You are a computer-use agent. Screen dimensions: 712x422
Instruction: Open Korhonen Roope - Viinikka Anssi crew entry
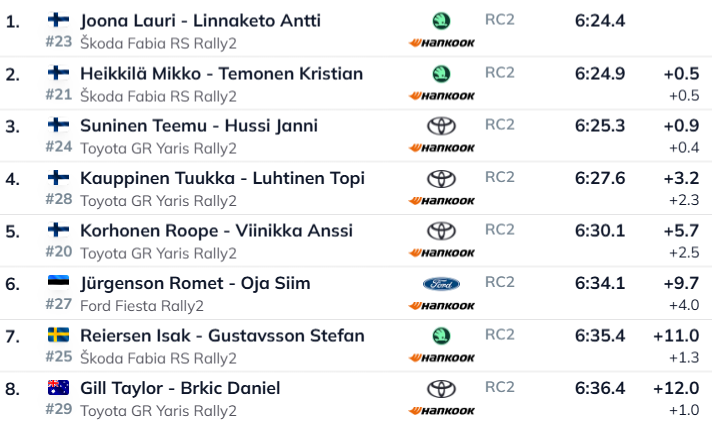(x=216, y=230)
